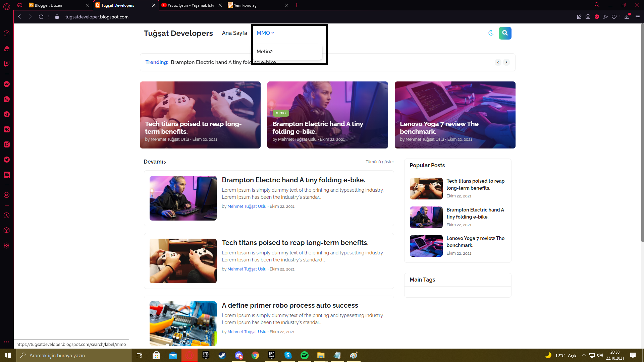The image size is (644, 362).
Task: Click the Tümünü göster link
Action: [380, 162]
